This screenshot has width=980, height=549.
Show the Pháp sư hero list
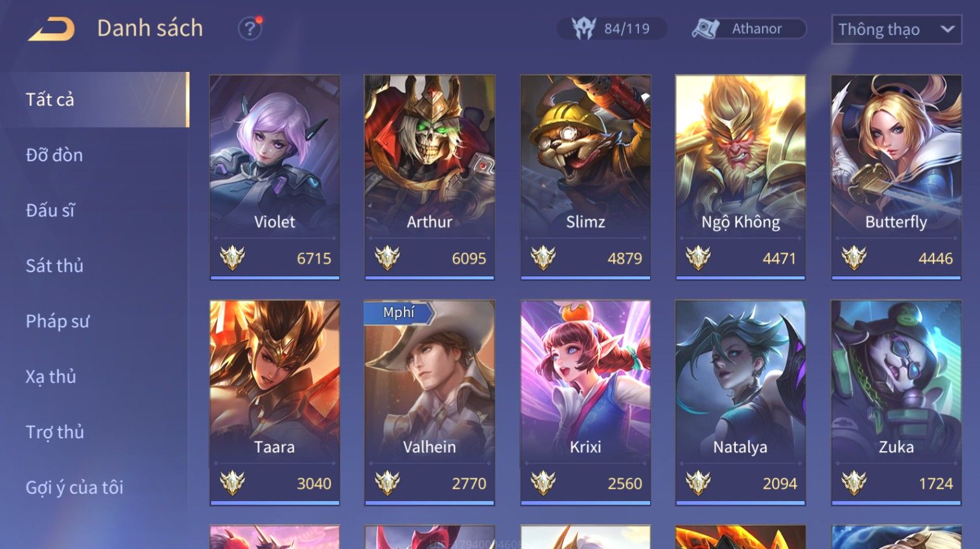tap(58, 321)
